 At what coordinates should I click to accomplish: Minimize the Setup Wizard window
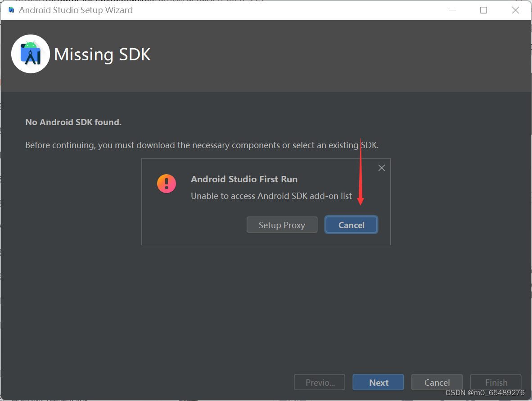[453, 10]
